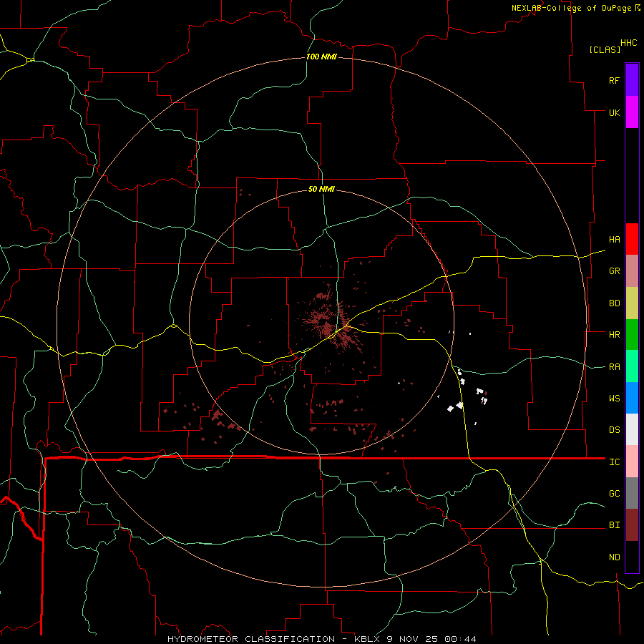Screen dimensions: 644x644
Task: Click the magenta UK legend swatch
Action: click(x=632, y=112)
